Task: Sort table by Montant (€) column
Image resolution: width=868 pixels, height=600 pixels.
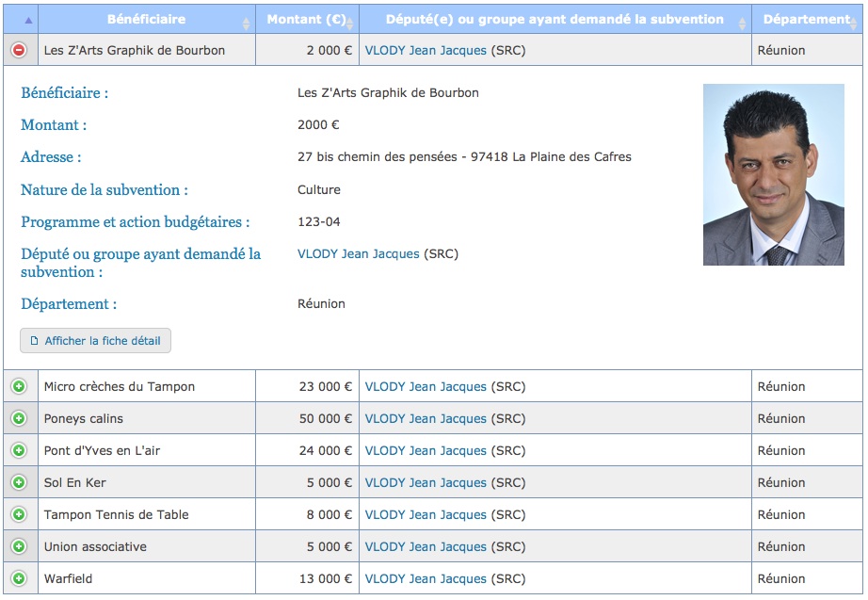Action: pos(307,20)
